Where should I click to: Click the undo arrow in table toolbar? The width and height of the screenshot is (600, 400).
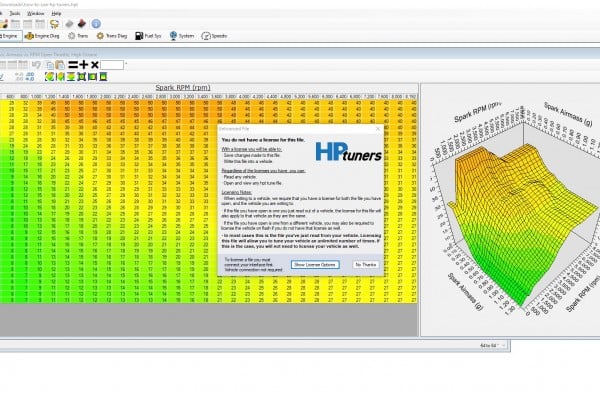(x=36, y=65)
